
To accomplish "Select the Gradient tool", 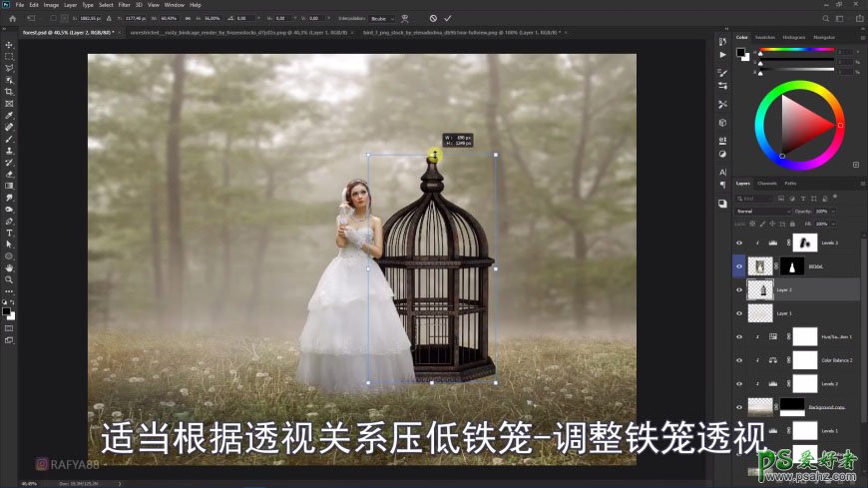I will (x=9, y=186).
